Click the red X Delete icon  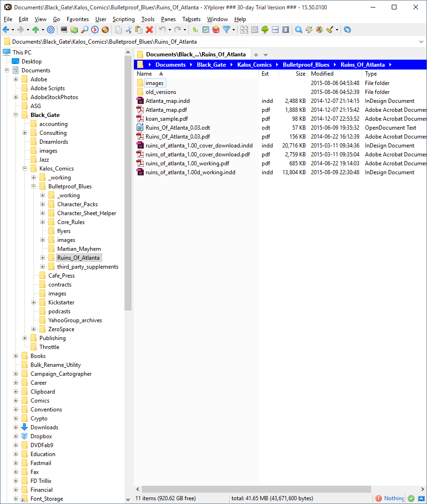point(149,30)
